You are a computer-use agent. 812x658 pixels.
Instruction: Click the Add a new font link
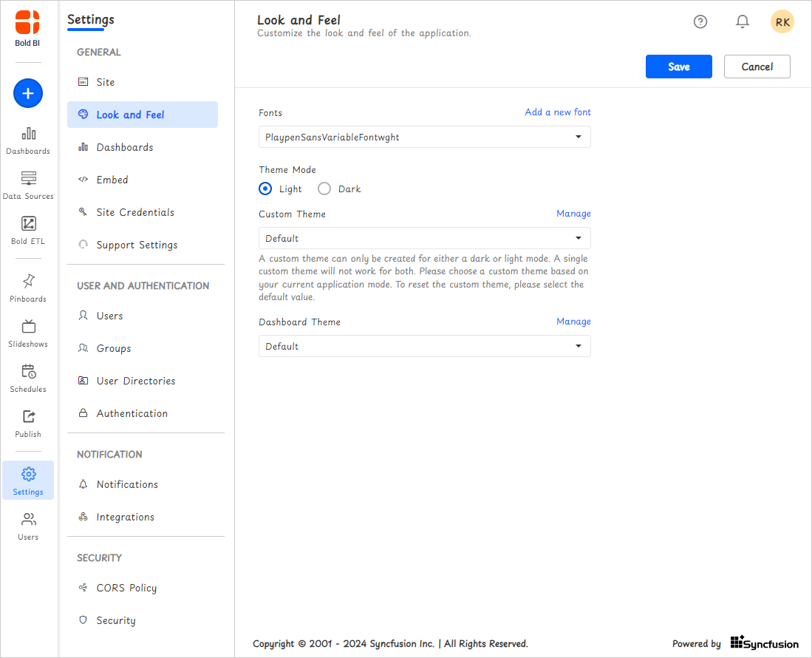558,112
